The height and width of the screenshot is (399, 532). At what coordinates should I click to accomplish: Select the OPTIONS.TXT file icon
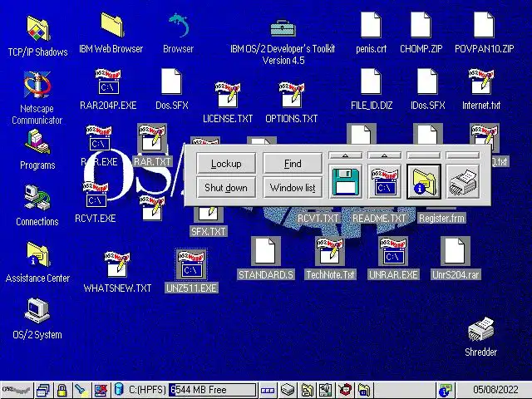[292, 95]
